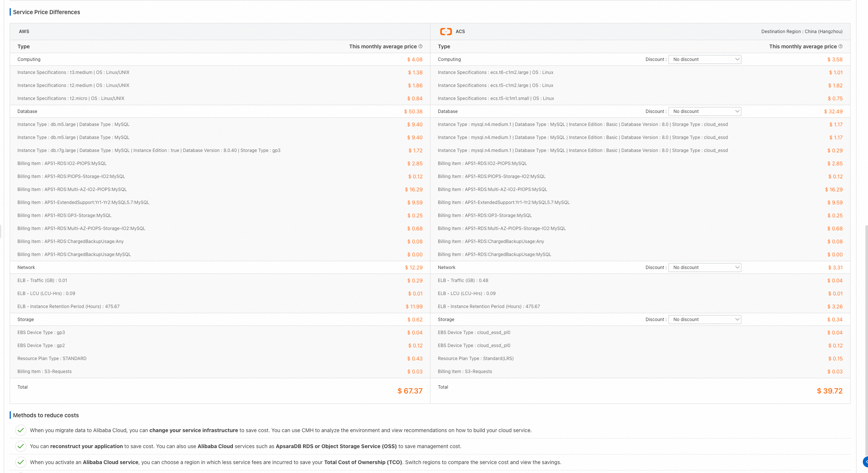
Task: Click the help icon beside AWS monthly average price
Action: pyautogui.click(x=420, y=46)
